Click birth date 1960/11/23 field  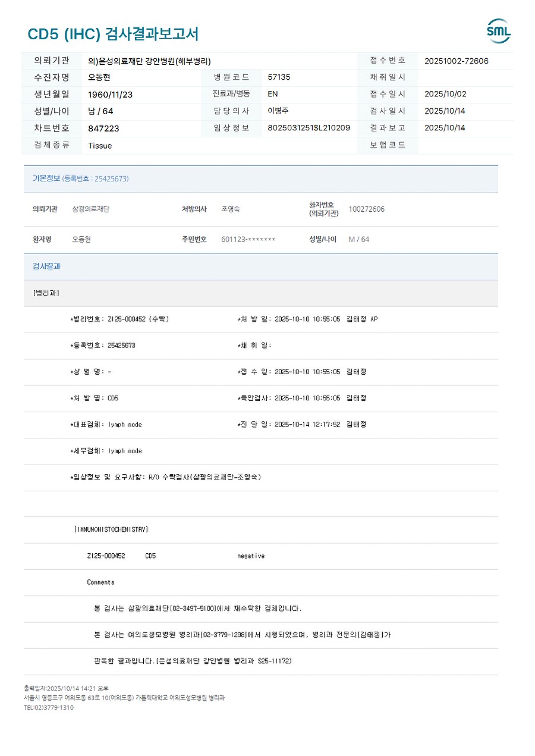(111, 95)
